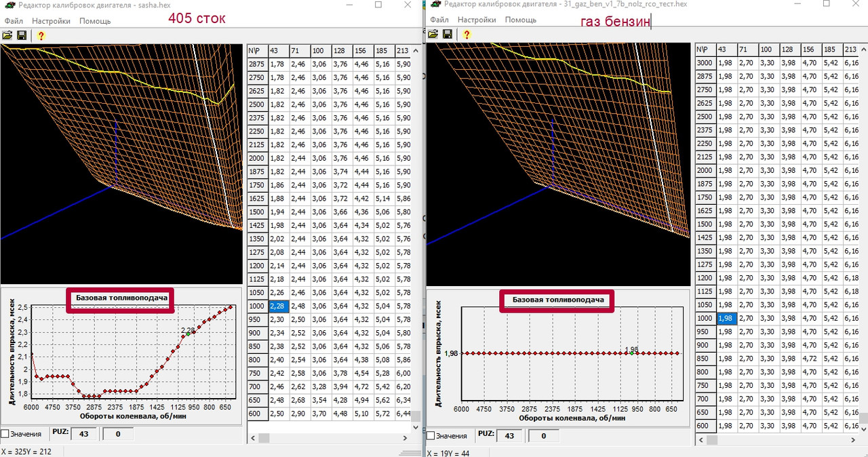The image size is (868, 457).
Task: Click the help question-mark icon in sasha.hex window
Action: pyautogui.click(x=41, y=35)
